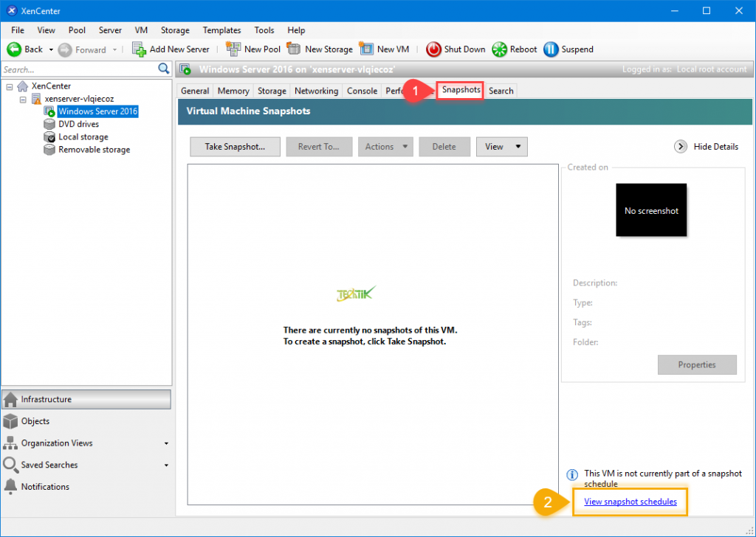
Task: Open the View dropdown for snapshots
Action: 501,146
